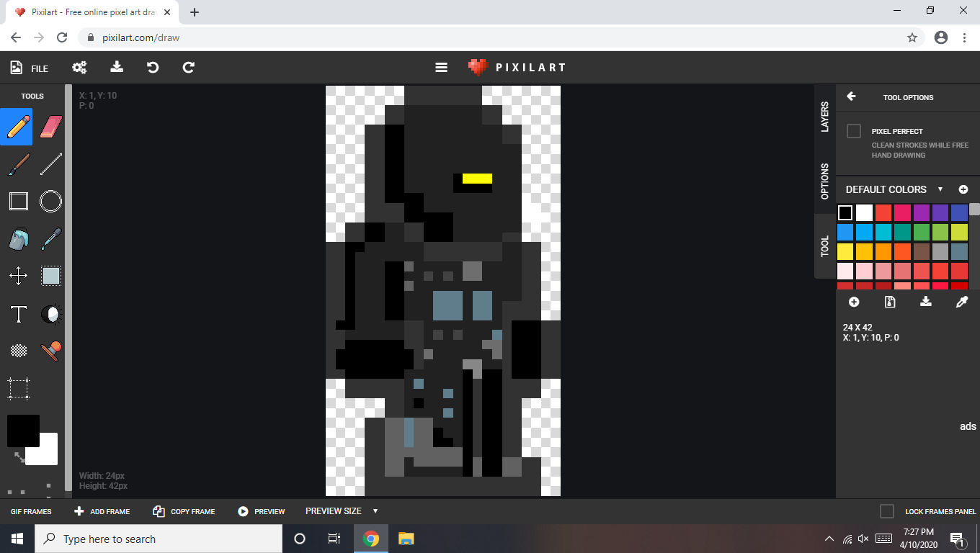
Task: Select the Stamp tool
Action: 51,351
